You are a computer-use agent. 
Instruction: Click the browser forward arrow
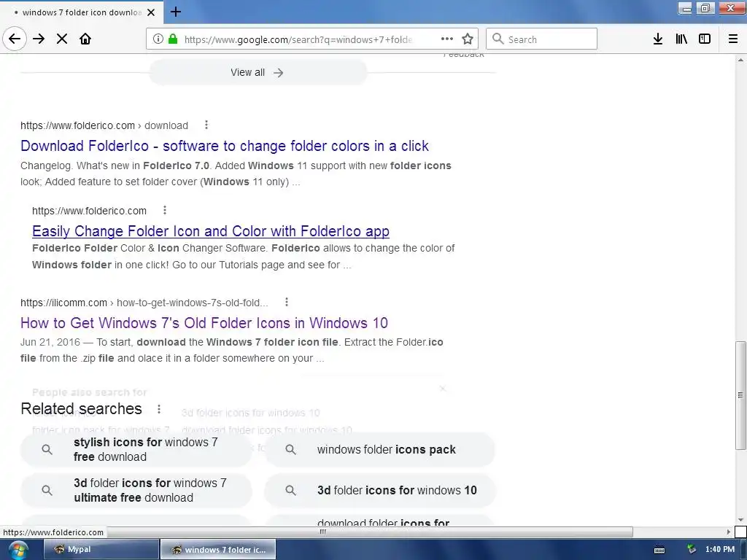(39, 39)
